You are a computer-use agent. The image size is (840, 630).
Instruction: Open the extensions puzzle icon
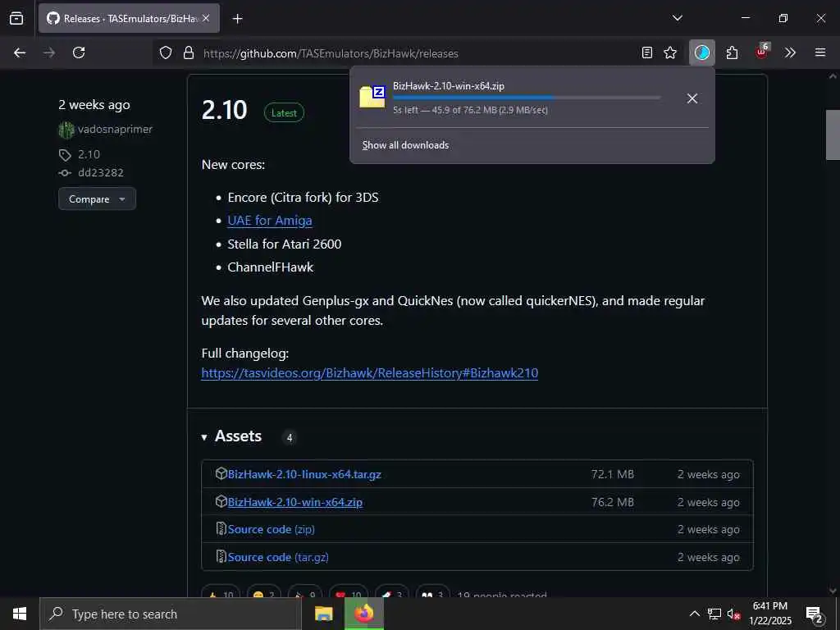[x=732, y=52]
